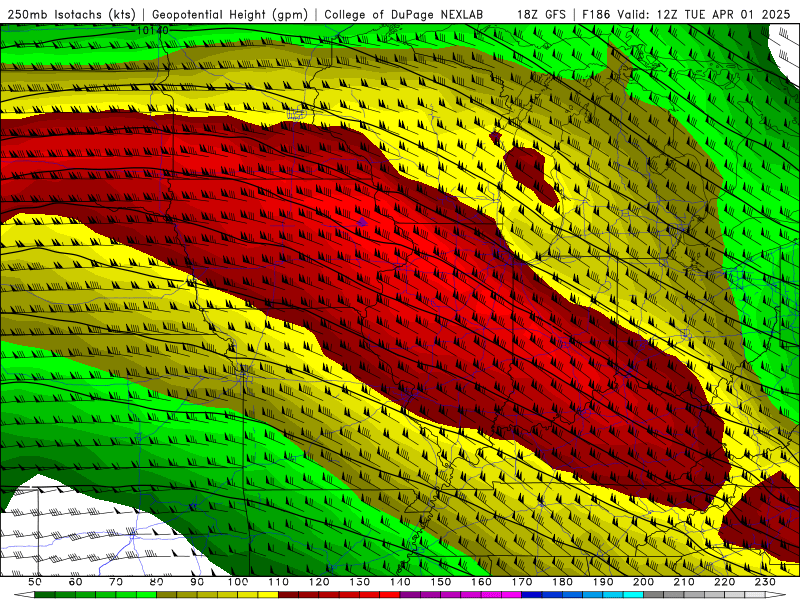Image resolution: width=800 pixels, height=600 pixels.
Task: Click the '200' legend value
Action: (644, 582)
